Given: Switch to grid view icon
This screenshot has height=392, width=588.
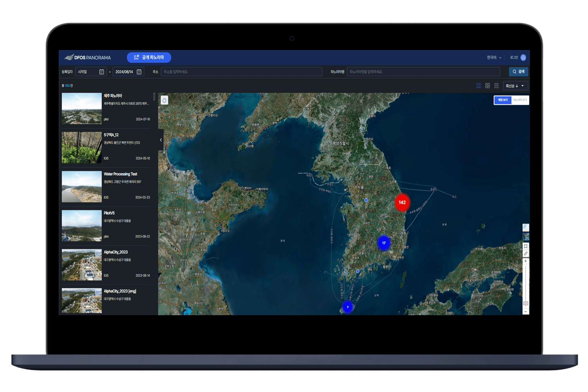Looking at the screenshot, I should click(488, 86).
